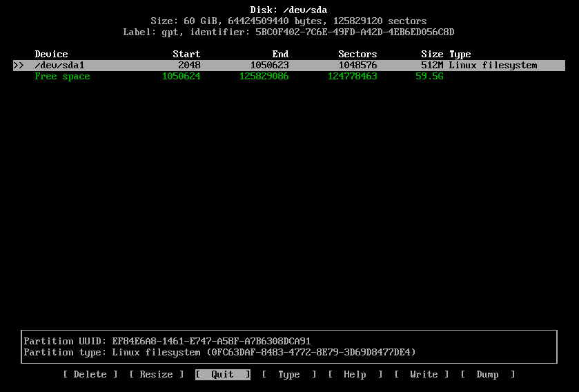The height and width of the screenshot is (392, 579).
Task: Show the Help option
Action: coord(355,374)
